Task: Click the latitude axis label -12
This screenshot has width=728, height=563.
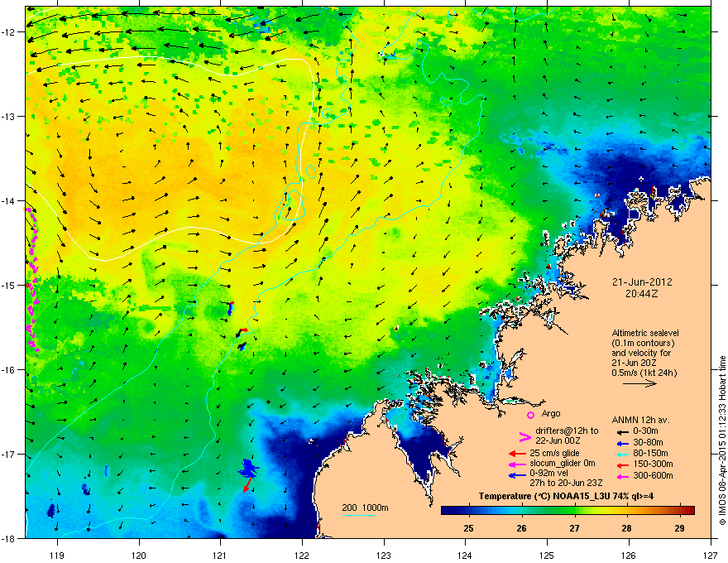Action: coord(10,32)
